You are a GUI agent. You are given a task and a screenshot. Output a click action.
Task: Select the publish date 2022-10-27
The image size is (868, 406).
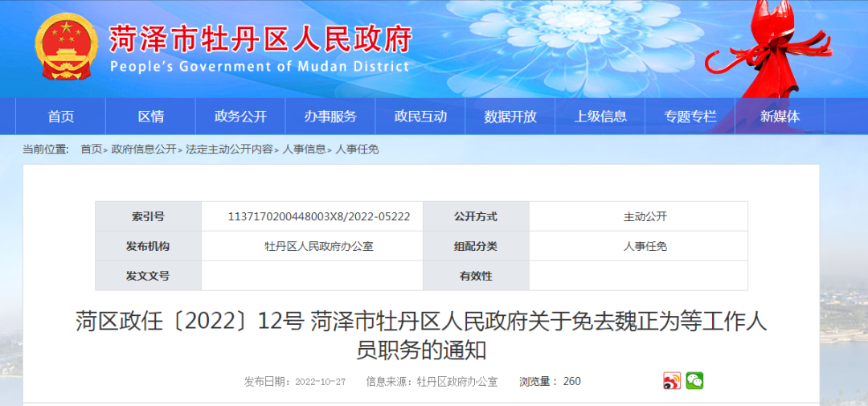(321, 382)
